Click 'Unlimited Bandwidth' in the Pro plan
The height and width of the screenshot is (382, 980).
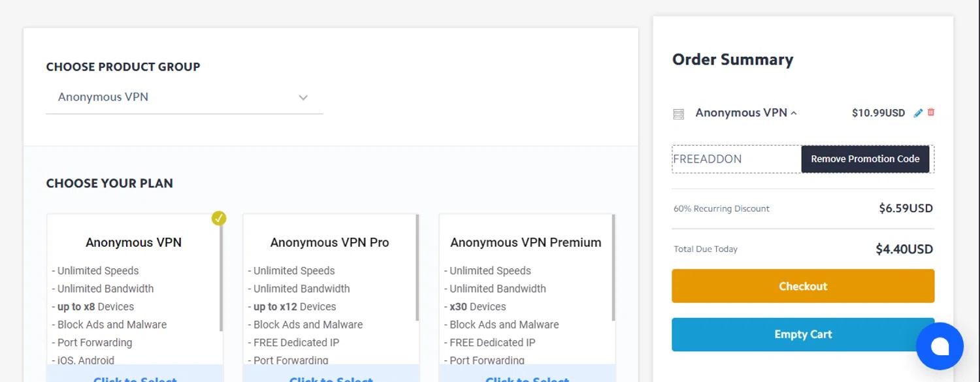coord(302,289)
